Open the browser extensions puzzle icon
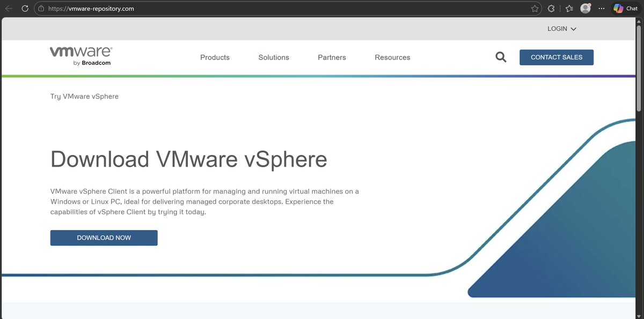644x319 pixels. pyautogui.click(x=551, y=9)
